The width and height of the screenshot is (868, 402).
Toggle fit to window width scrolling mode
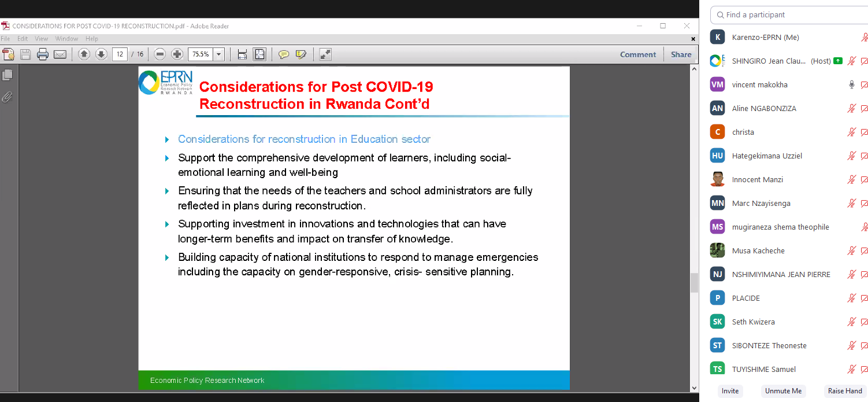tap(242, 54)
